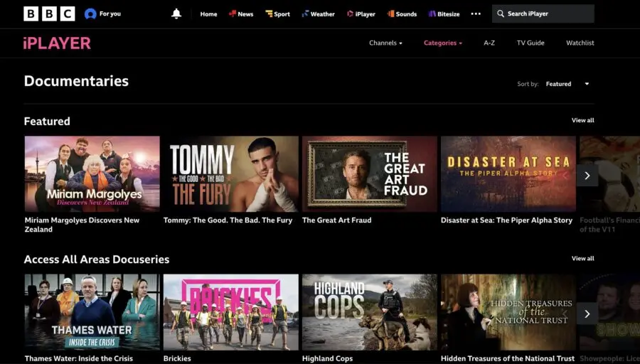
Task: Go to the Watchlist page
Action: tap(580, 43)
